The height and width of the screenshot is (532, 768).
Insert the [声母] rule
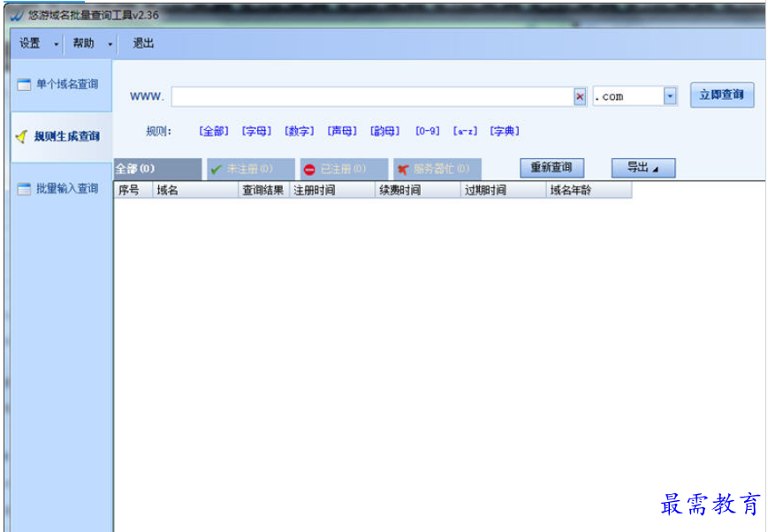(342, 132)
